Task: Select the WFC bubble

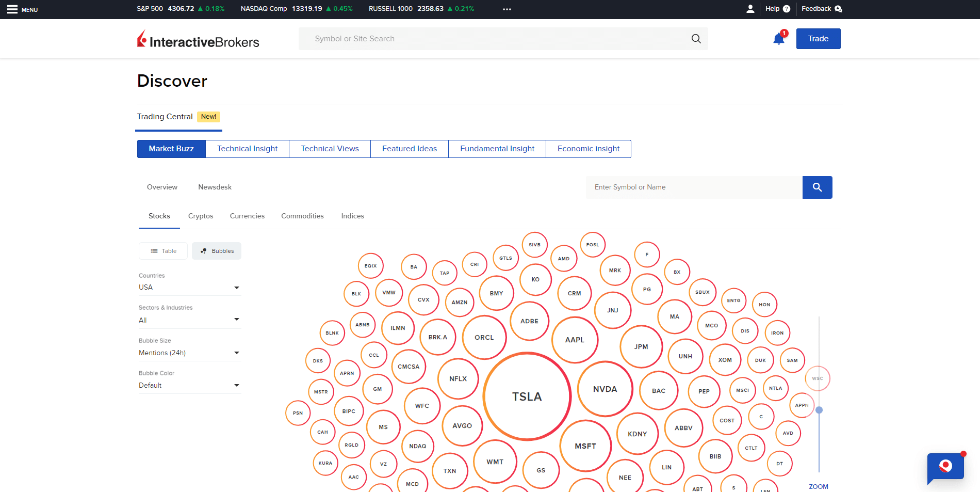Action: coord(422,406)
